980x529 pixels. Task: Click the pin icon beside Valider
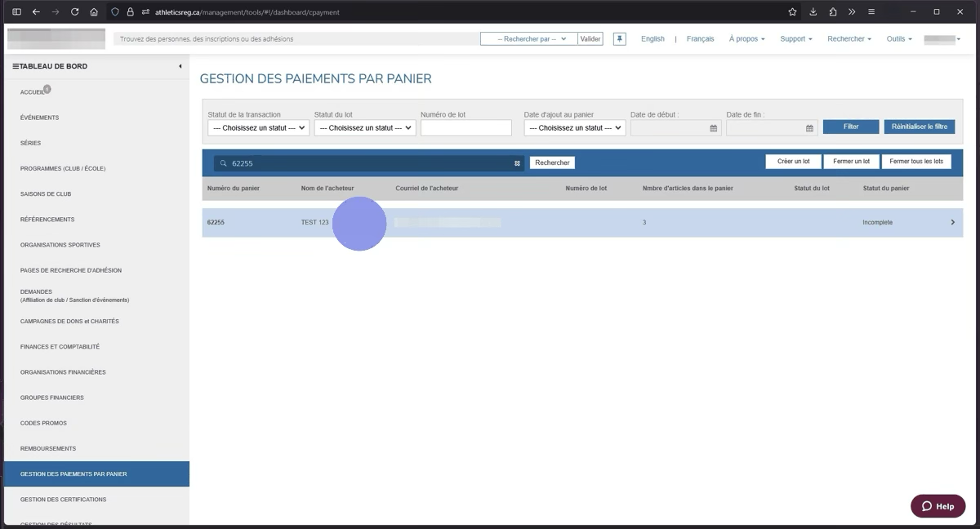(619, 39)
